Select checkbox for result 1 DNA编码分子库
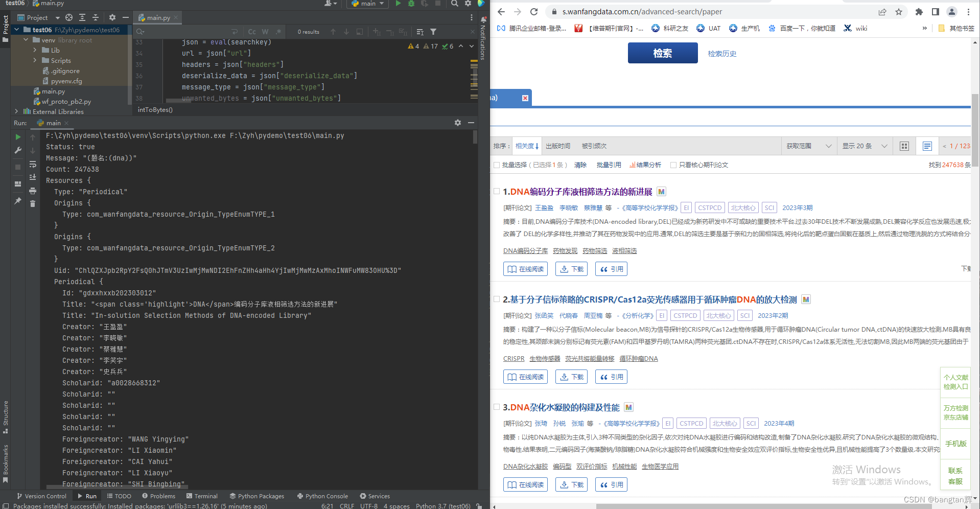 497,191
